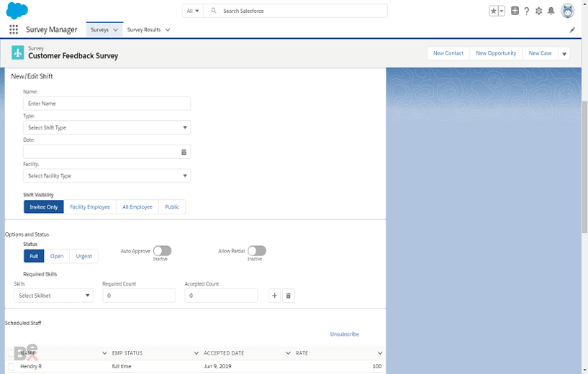
Task: Click the vertical page scrollbar
Action: click(x=584, y=167)
